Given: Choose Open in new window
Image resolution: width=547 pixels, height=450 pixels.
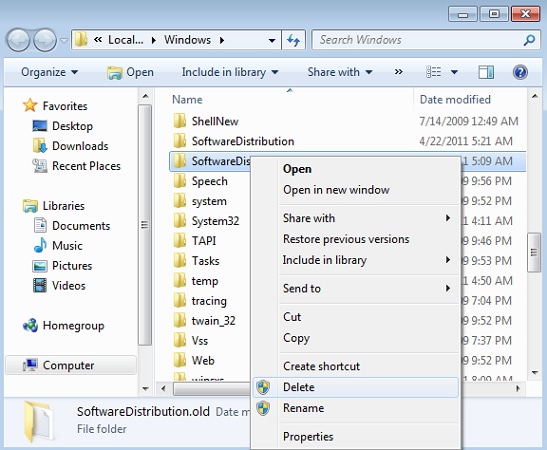Looking at the screenshot, I should click(x=356, y=190).
